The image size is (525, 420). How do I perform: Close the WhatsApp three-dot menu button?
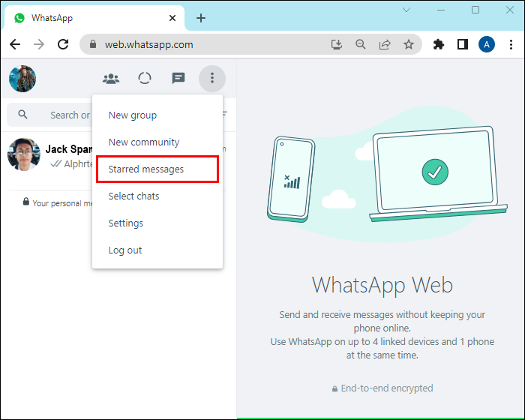pyautogui.click(x=212, y=78)
